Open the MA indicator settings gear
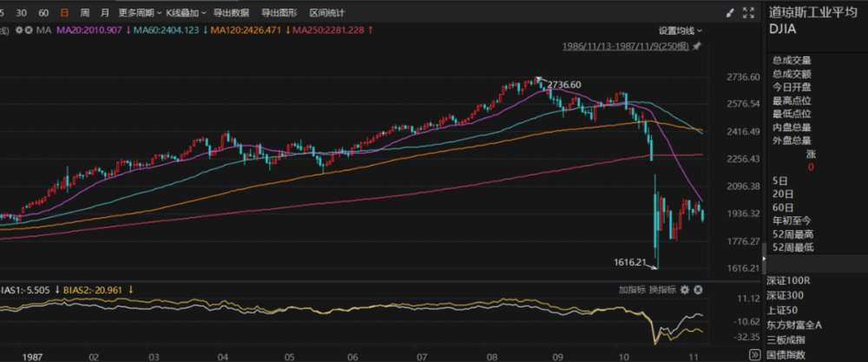The width and height of the screenshot is (868, 362). point(18,30)
